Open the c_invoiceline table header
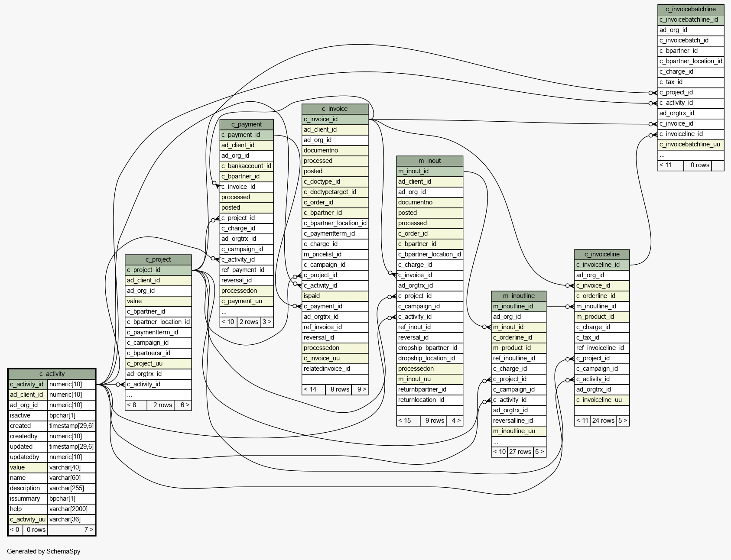 (x=602, y=254)
